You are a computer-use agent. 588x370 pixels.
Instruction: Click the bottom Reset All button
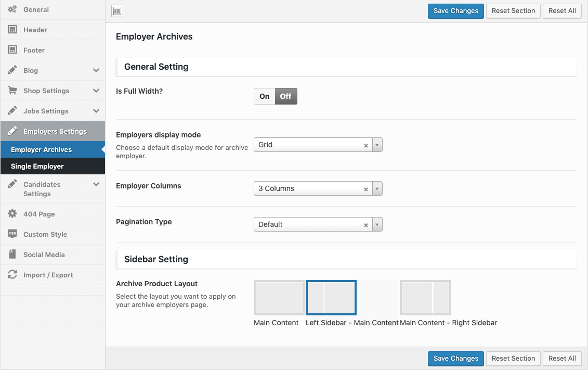(561, 359)
